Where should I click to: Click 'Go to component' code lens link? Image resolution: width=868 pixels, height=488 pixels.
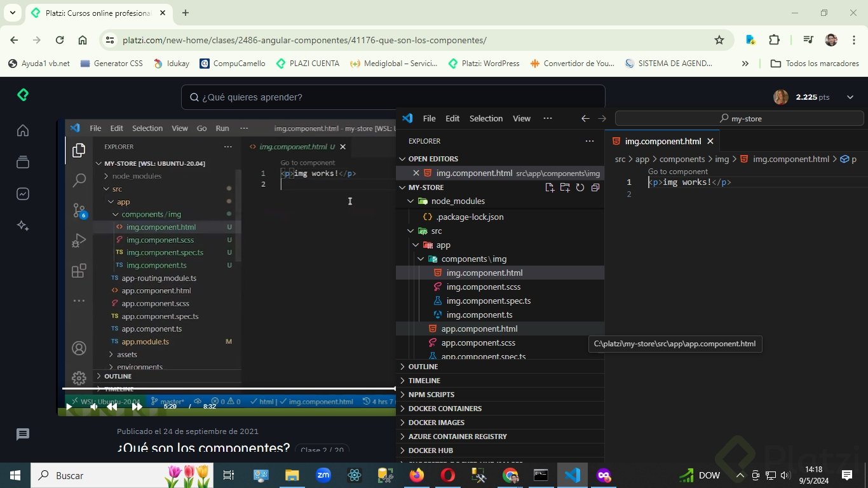[678, 172]
